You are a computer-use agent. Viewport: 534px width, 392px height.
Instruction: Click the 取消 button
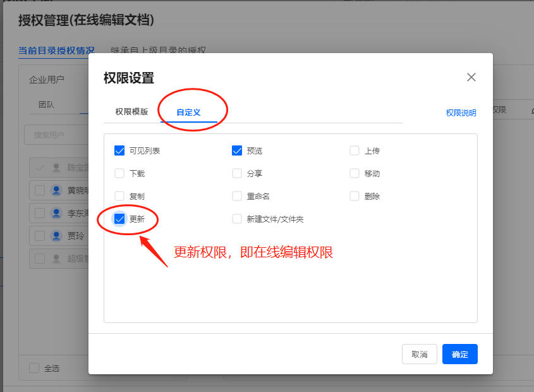[420, 354]
